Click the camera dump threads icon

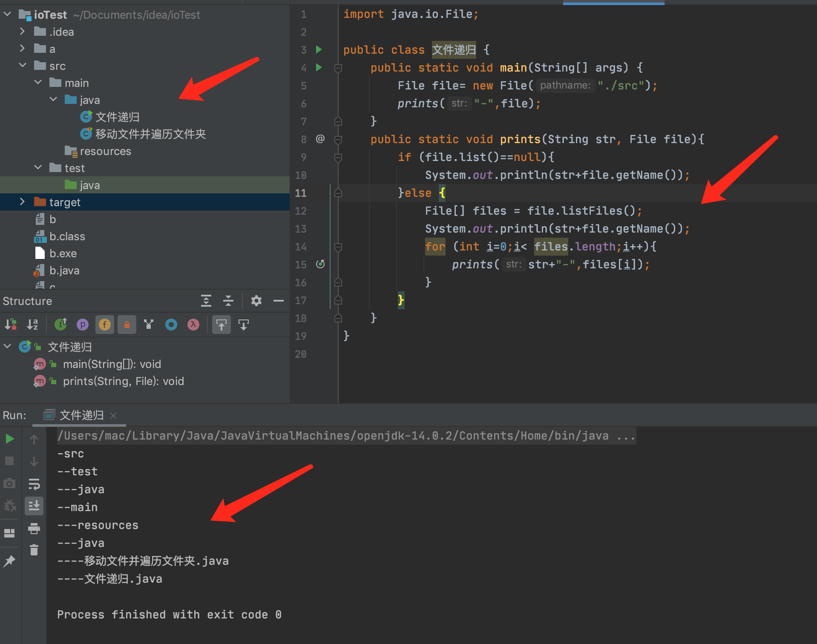click(x=9, y=483)
